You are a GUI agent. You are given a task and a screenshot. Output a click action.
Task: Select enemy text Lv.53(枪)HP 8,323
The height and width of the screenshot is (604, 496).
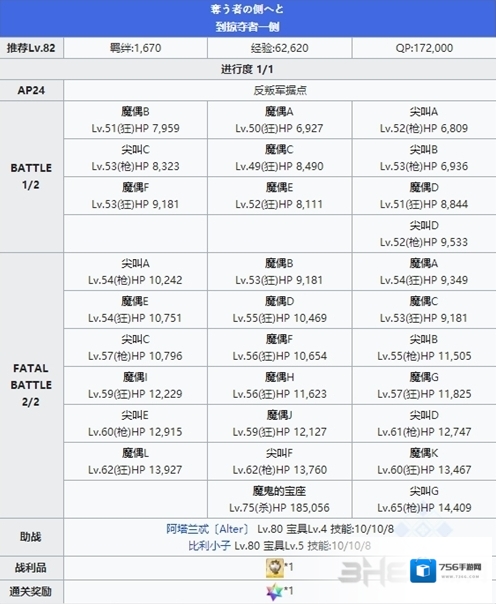click(136, 166)
